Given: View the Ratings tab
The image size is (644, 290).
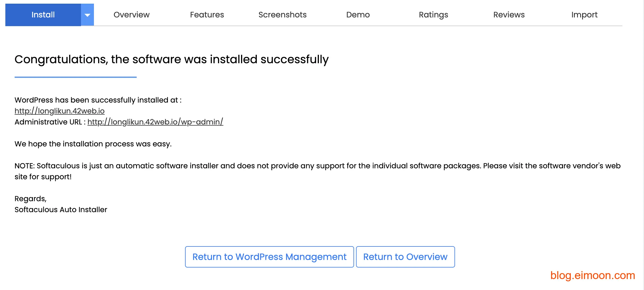Looking at the screenshot, I should coord(433,15).
